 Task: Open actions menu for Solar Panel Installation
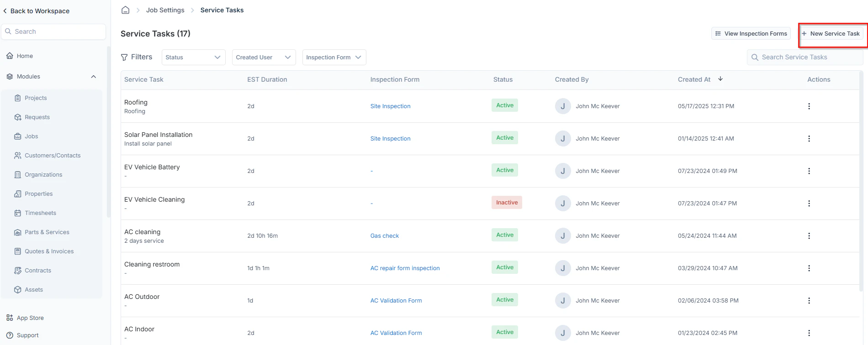809,139
